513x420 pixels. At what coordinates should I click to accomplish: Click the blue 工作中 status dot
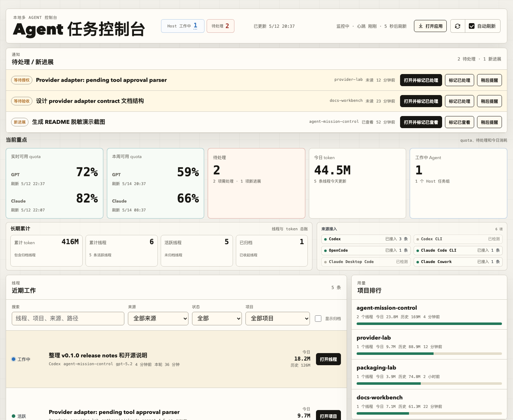point(14,359)
